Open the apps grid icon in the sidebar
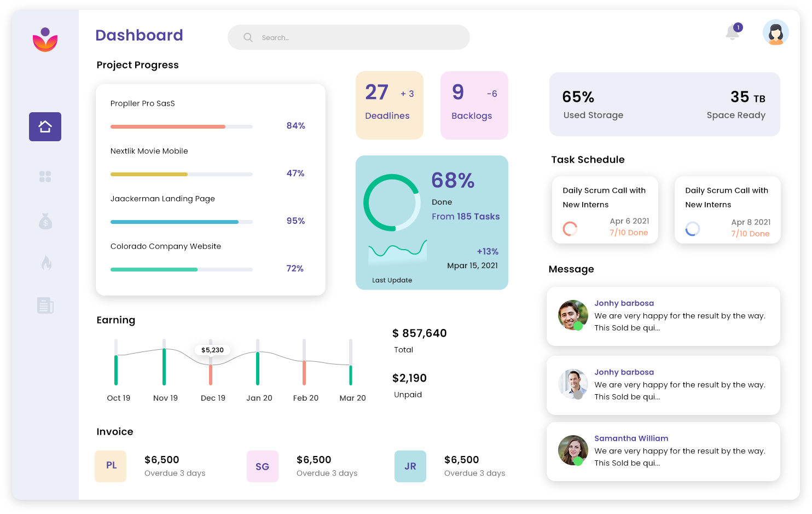This screenshot has width=812, height=514. pyautogui.click(x=45, y=176)
